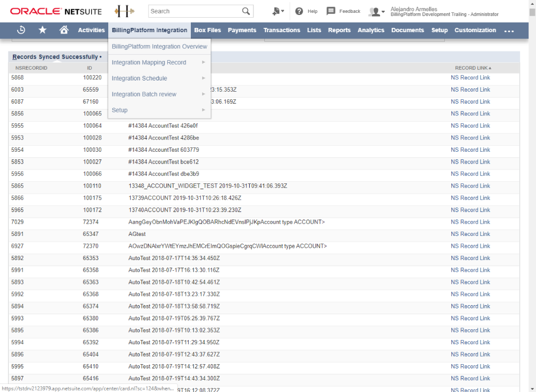Image resolution: width=536 pixels, height=392 pixels.
Task: Expand the Integration Batch review submenu
Action: pos(159,94)
